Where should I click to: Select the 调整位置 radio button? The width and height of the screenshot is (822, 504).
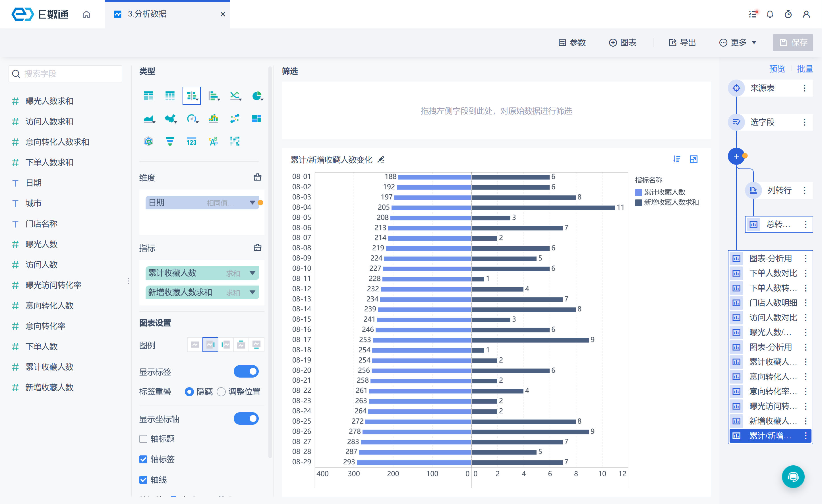[221, 392]
